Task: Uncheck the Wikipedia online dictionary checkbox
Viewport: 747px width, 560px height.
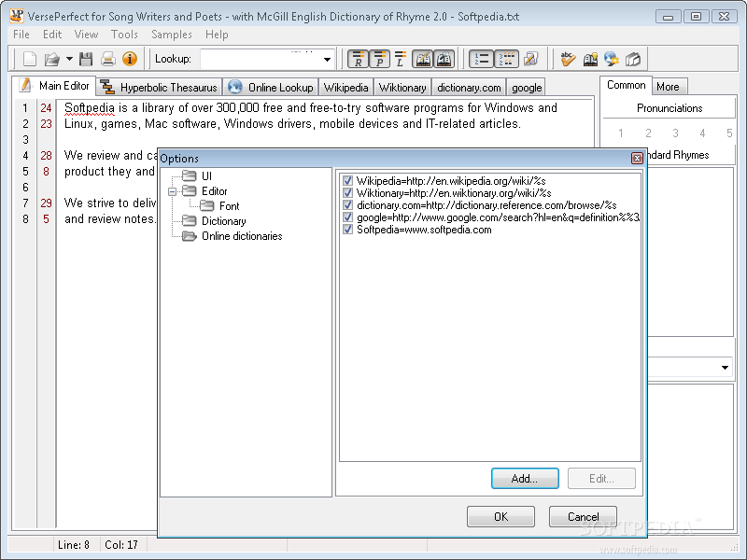Action: [347, 181]
